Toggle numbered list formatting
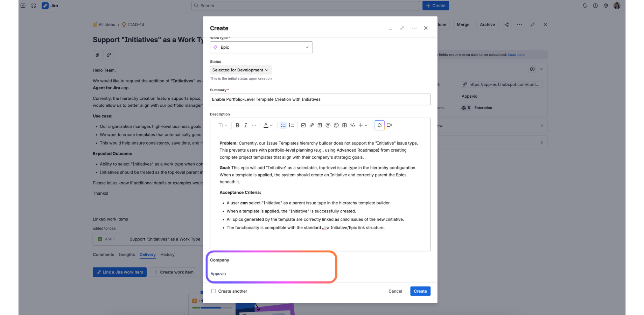The image size is (644, 315). point(291,125)
